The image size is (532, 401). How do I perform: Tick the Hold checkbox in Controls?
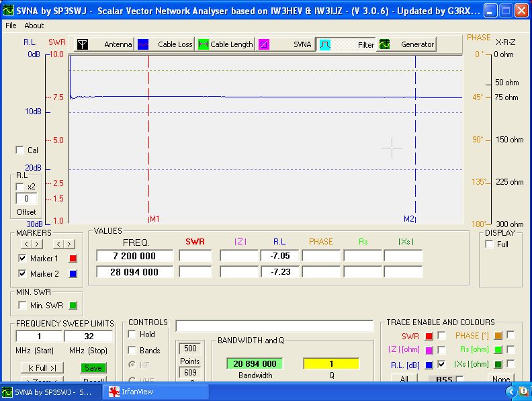tap(132, 334)
